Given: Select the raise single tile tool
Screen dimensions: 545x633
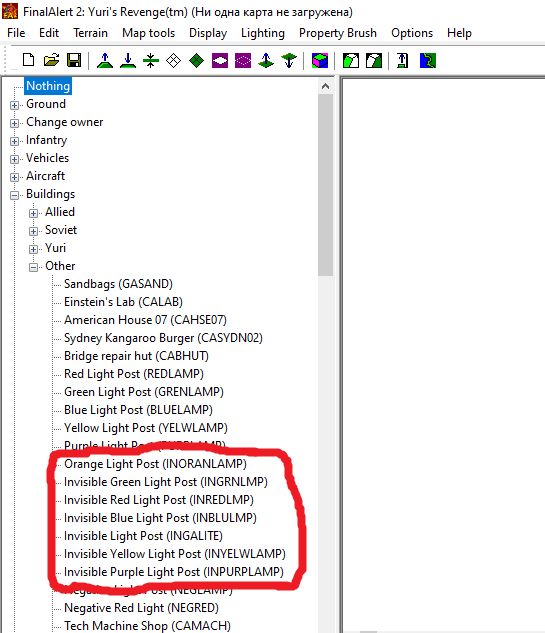Looking at the screenshot, I should click(x=266, y=61).
